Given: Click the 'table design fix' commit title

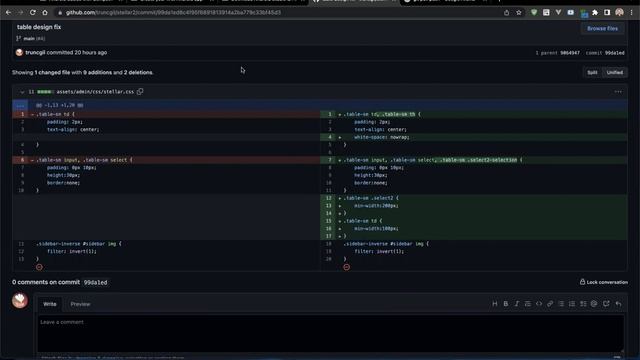Looking at the screenshot, I should 39,27.
